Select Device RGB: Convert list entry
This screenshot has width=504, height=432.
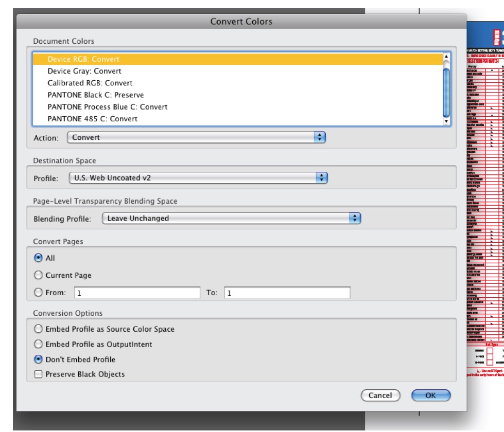pyautogui.click(x=83, y=59)
